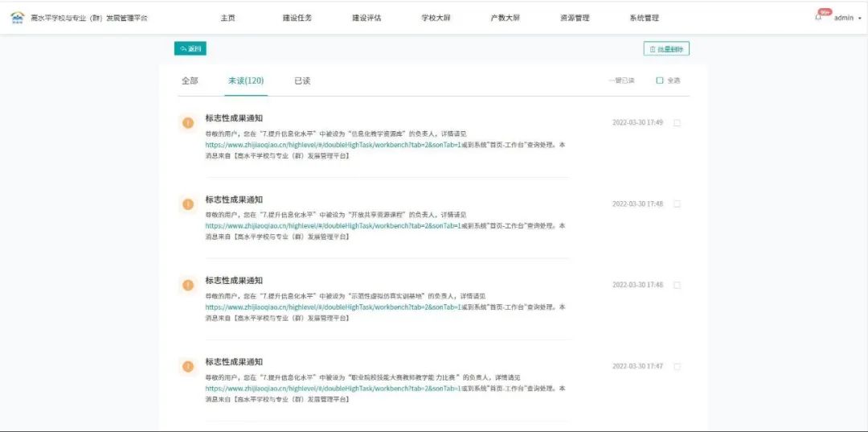Screen dimensions: 868x432
Task: Switch to the 全部 tab
Action: (x=190, y=81)
